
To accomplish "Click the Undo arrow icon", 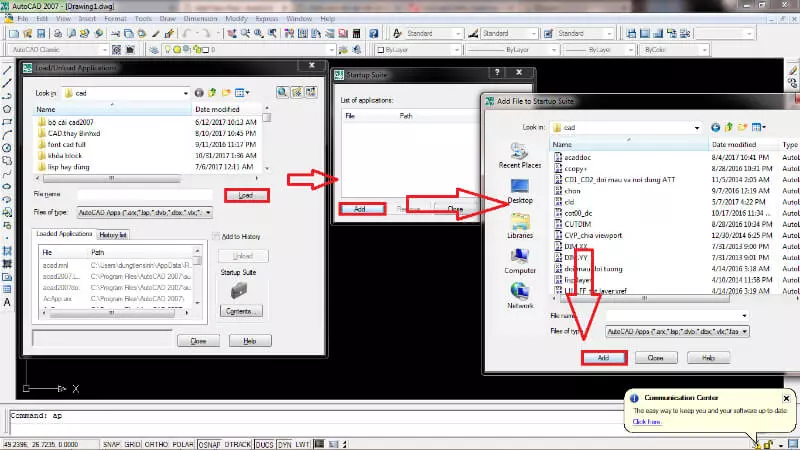I will 187,34.
